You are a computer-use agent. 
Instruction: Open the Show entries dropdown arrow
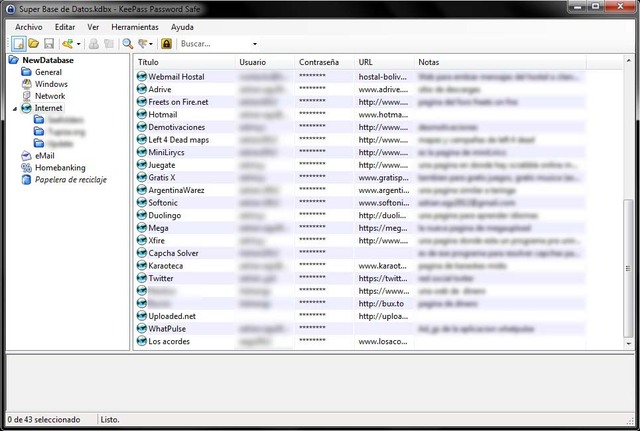point(151,44)
